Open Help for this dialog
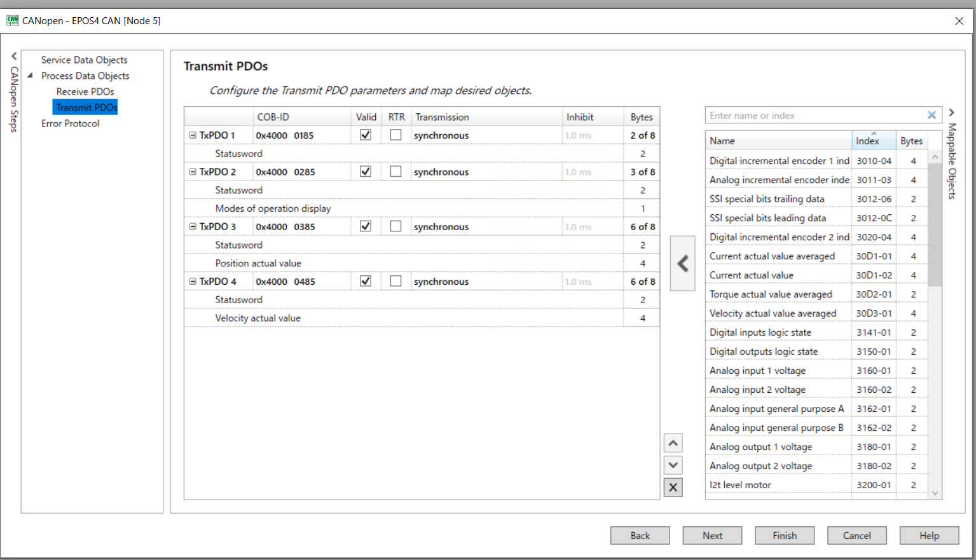 click(x=929, y=535)
